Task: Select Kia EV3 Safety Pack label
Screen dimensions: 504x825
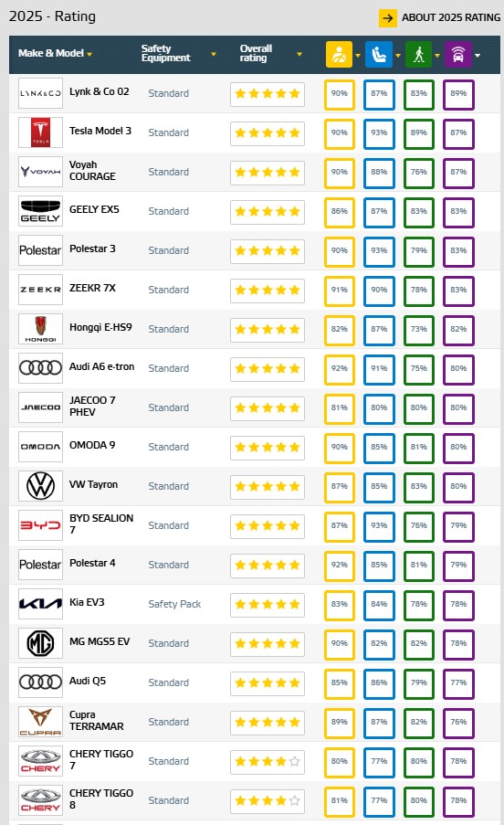Action: [174, 604]
